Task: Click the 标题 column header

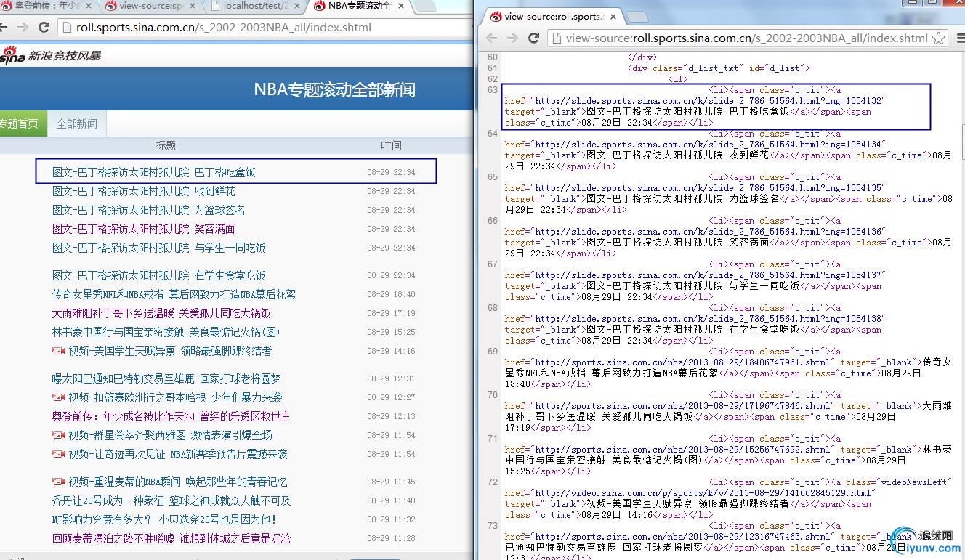Action: [166, 145]
